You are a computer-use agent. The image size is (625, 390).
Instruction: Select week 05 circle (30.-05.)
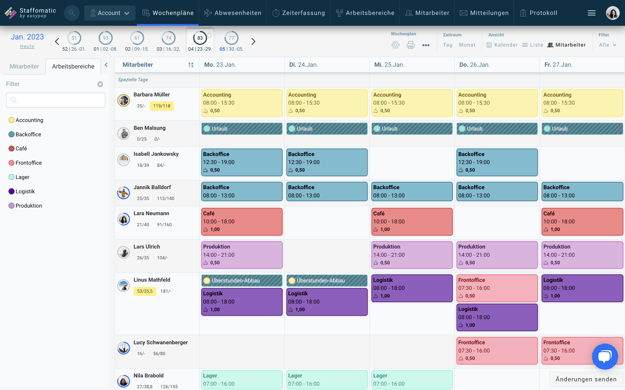(x=231, y=38)
